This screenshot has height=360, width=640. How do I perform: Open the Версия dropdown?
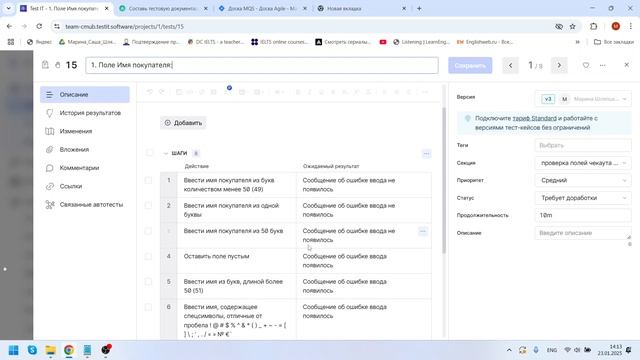[x=583, y=99]
